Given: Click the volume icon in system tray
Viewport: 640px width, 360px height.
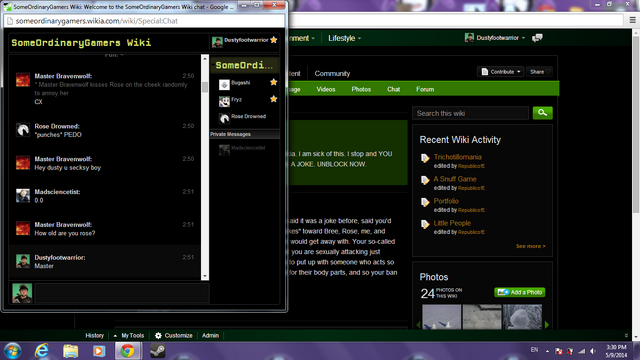Looking at the screenshot, I should coord(593,351).
